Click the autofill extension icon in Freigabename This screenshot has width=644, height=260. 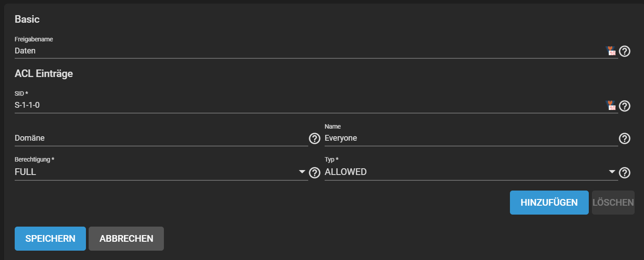pyautogui.click(x=611, y=51)
